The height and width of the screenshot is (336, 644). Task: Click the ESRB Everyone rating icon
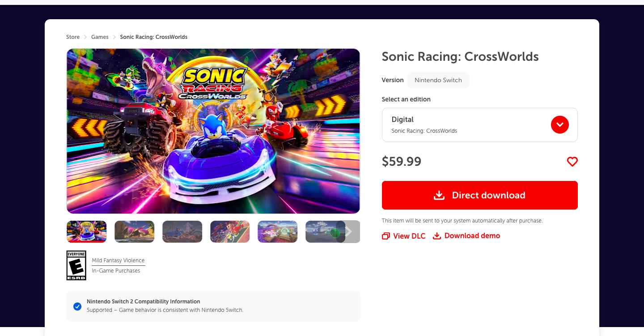(x=76, y=265)
